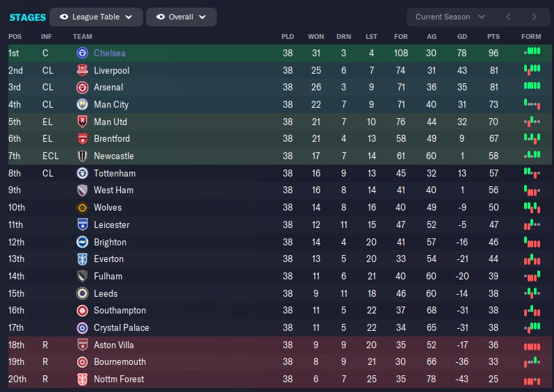Expand the Overall filter dropdown
Screen dimensions: 554x392
(x=181, y=17)
